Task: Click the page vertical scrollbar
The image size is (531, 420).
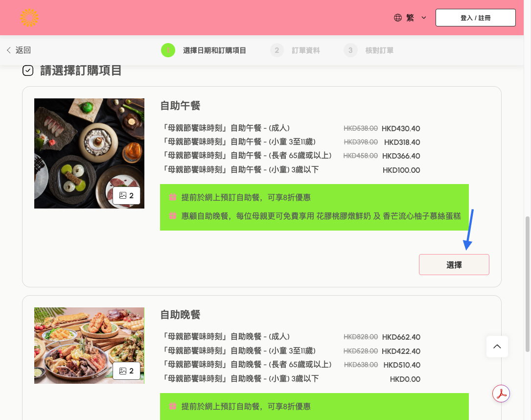Action: point(527,284)
